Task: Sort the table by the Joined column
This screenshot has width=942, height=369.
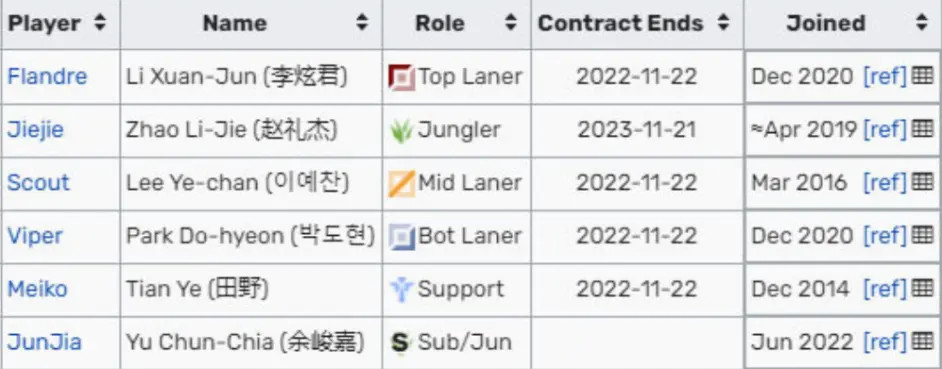Action: pyautogui.click(x=922, y=23)
